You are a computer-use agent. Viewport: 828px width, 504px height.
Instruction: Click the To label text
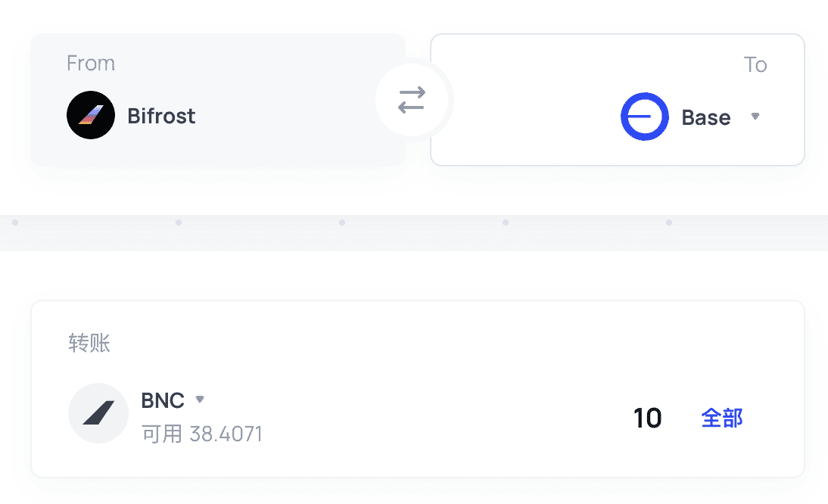point(755,65)
